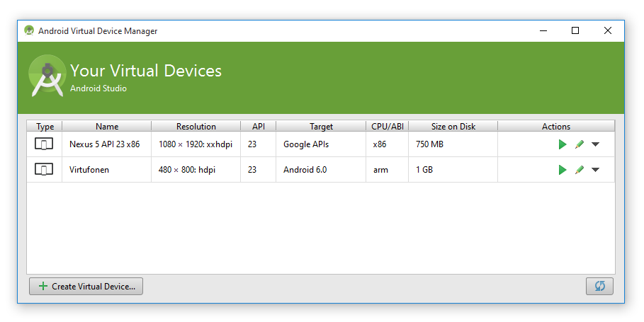Click the '1080 × 1920: xxhdpi' resolution cell
Image resolution: width=644 pixels, height=322 pixels.
click(x=196, y=144)
